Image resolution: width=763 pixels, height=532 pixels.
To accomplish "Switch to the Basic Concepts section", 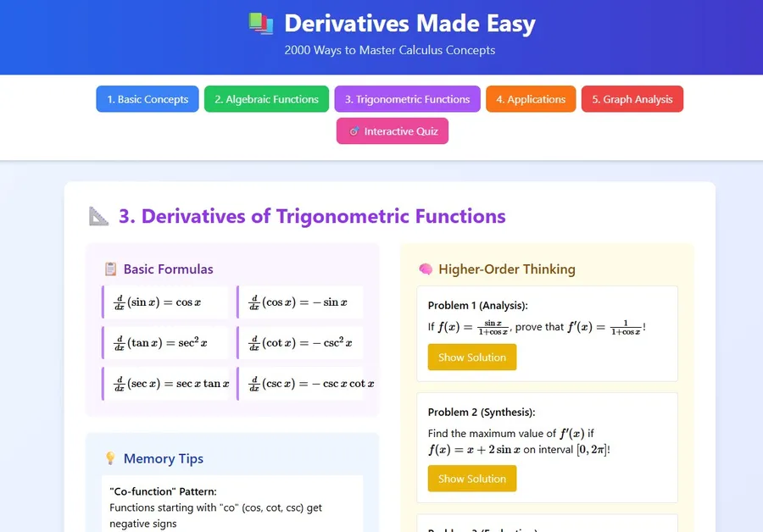I will pos(147,99).
